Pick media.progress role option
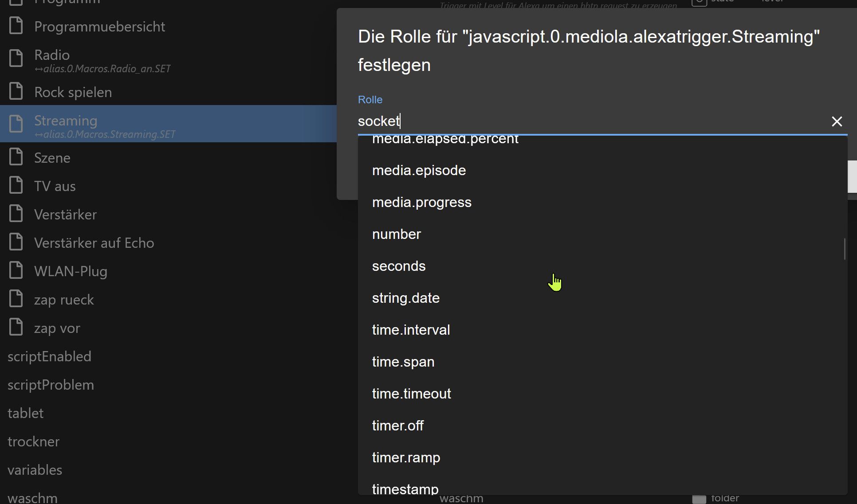 point(421,203)
